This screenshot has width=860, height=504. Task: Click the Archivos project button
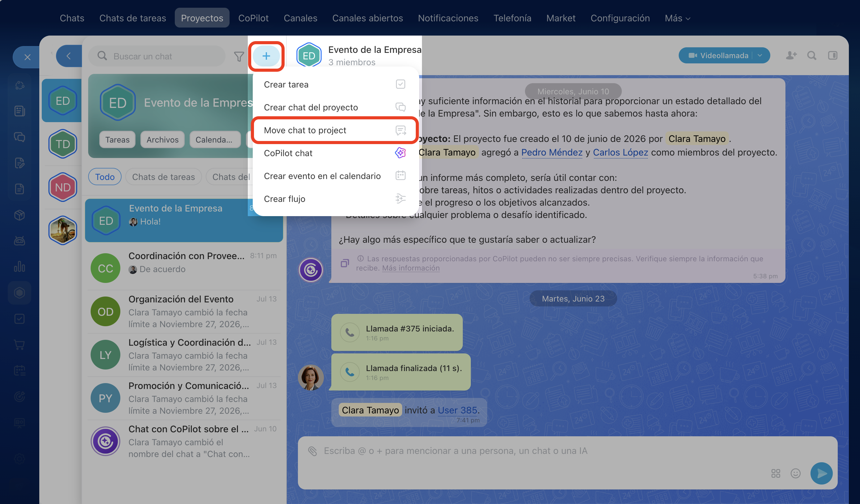162,139
